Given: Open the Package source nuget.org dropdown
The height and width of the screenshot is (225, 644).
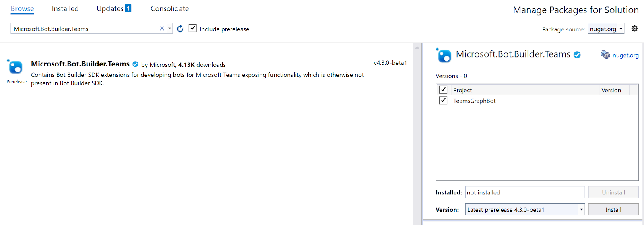Looking at the screenshot, I should (x=606, y=29).
